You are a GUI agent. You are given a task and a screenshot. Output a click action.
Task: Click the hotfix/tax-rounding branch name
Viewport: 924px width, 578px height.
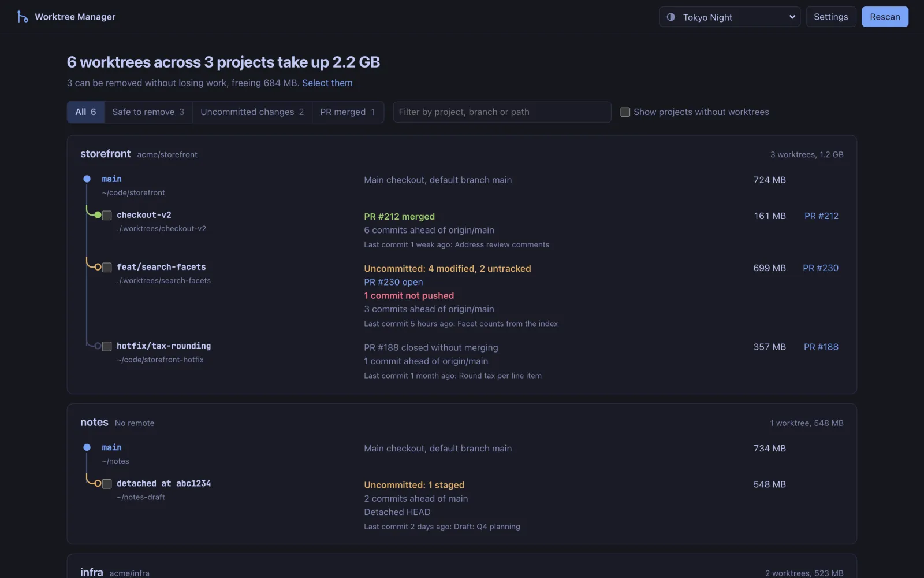click(163, 346)
